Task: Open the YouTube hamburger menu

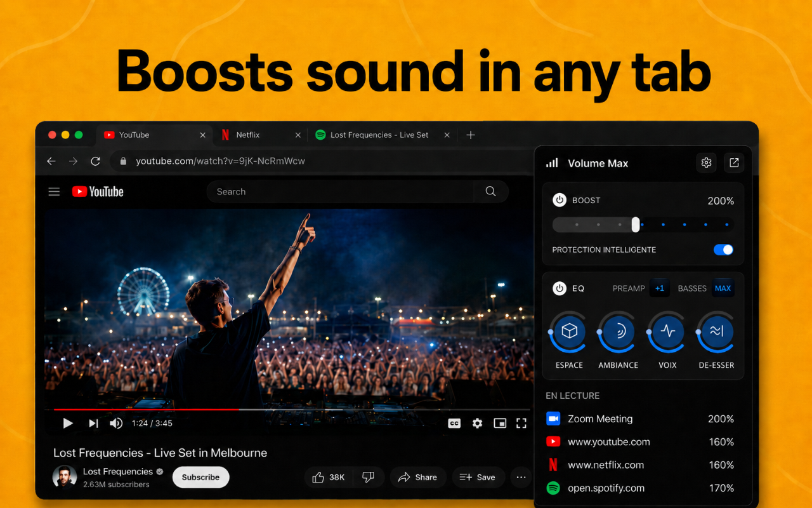Action: [x=55, y=192]
